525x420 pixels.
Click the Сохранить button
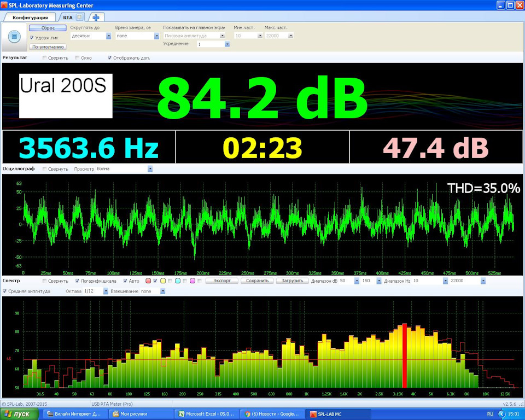[x=257, y=281]
